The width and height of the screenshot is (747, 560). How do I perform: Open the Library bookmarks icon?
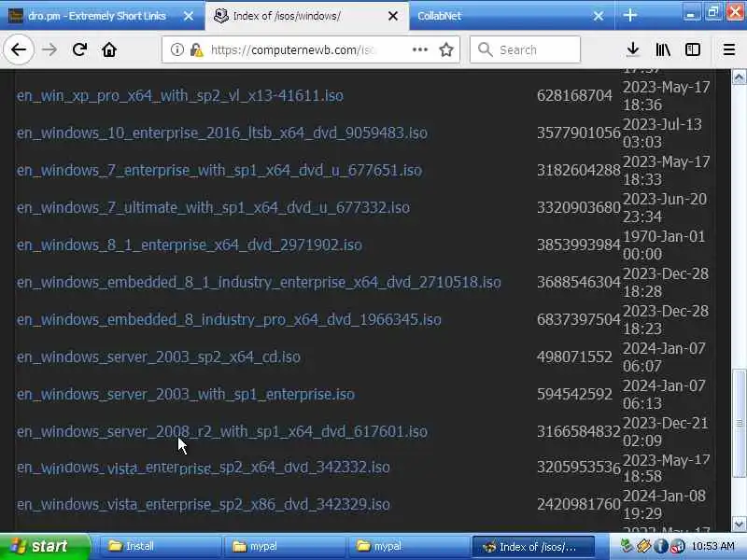pyautogui.click(x=663, y=49)
